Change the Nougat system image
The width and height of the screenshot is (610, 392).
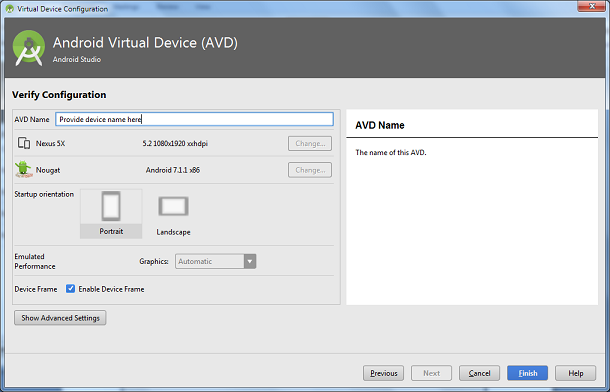[x=310, y=170]
